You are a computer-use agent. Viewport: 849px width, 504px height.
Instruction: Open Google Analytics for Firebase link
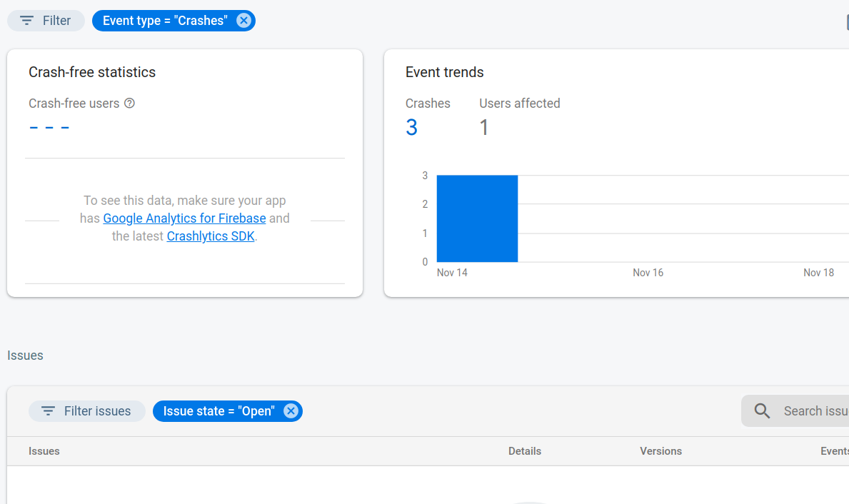[x=184, y=218]
